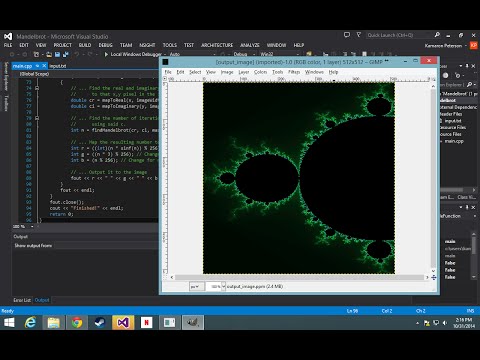Open the Image menu in GIMP
Viewport: 480px width, 360px height.
(227, 72)
